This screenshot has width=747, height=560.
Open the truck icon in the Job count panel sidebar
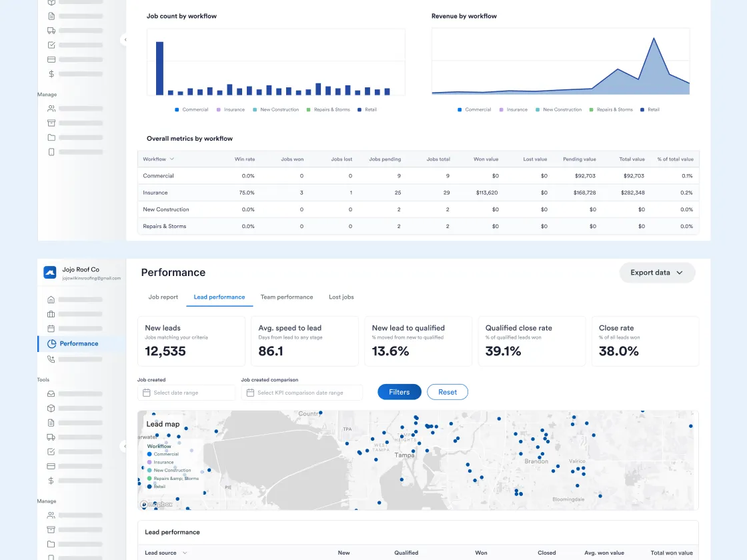click(51, 31)
